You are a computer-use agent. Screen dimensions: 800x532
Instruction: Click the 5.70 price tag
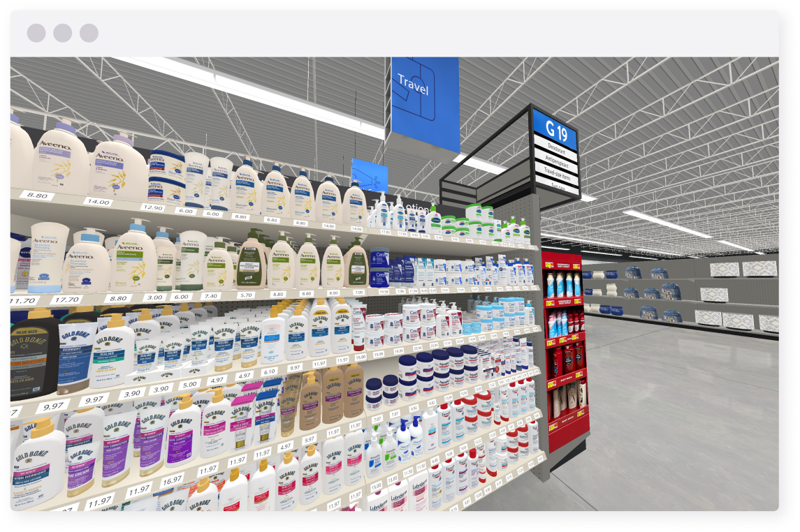245,295
